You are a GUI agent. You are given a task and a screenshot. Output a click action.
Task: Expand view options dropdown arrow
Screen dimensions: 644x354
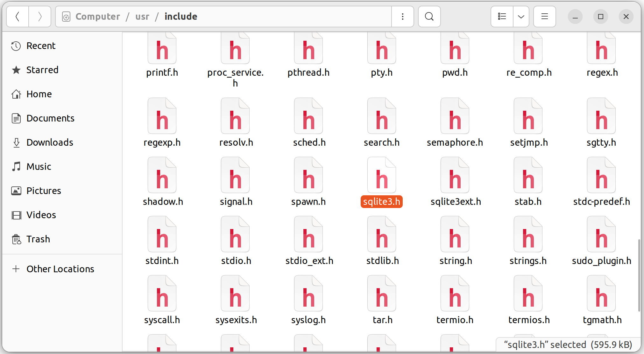coord(521,17)
